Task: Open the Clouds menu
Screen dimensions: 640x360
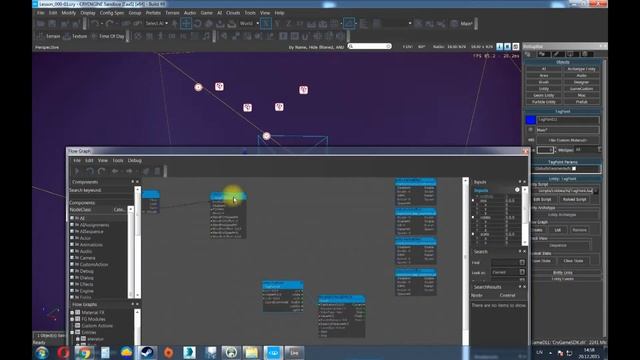Action: (233, 13)
